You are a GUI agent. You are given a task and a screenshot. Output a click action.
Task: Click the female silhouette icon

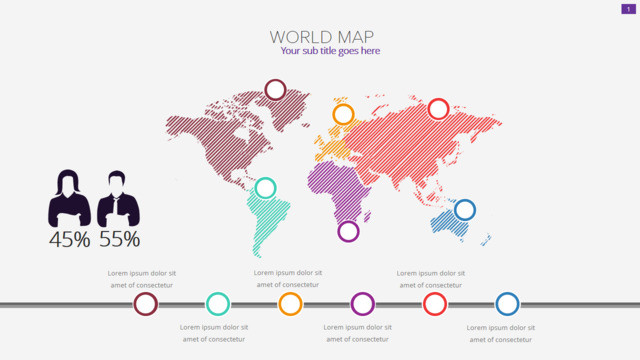pyautogui.click(x=69, y=198)
